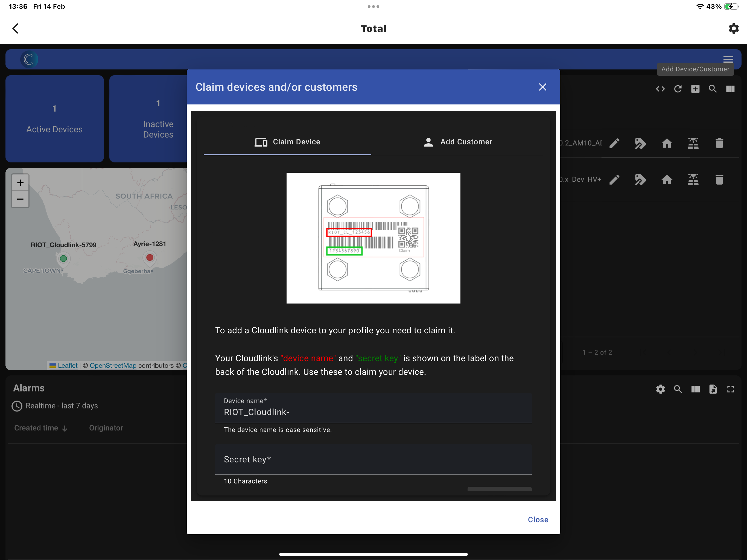Screen dimensions: 747x560
Task: Click the hierarchy icon on Dev_HV+ row
Action: (693, 179)
